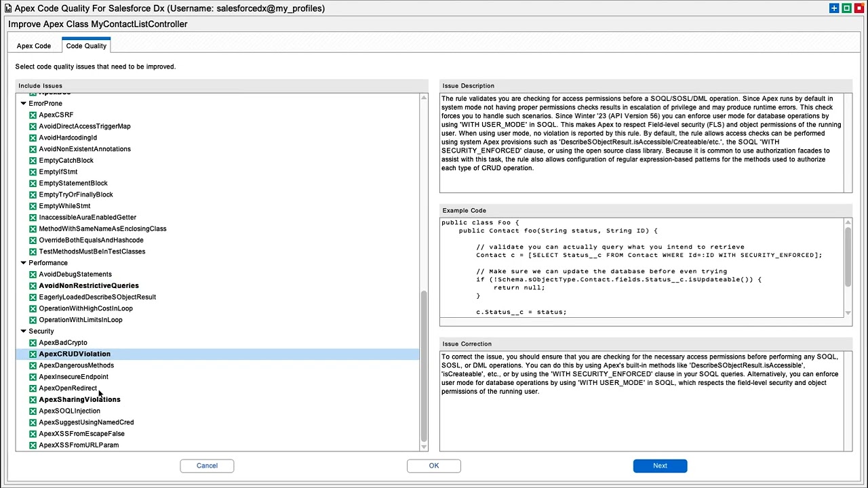The height and width of the screenshot is (488, 868).
Task: Toggle the EmptyCatchBlock checkbox
Action: tap(33, 161)
